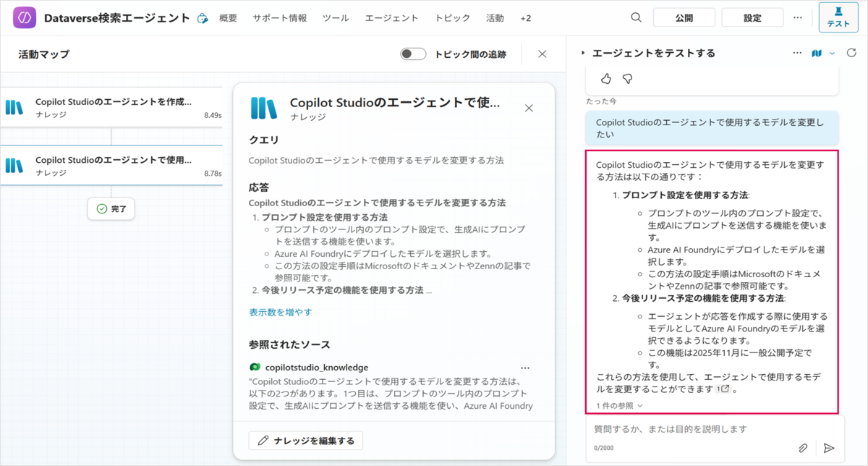Viewport: 868px width, 466px height.
Task: Switch to the 概要 tab
Action: (x=228, y=18)
